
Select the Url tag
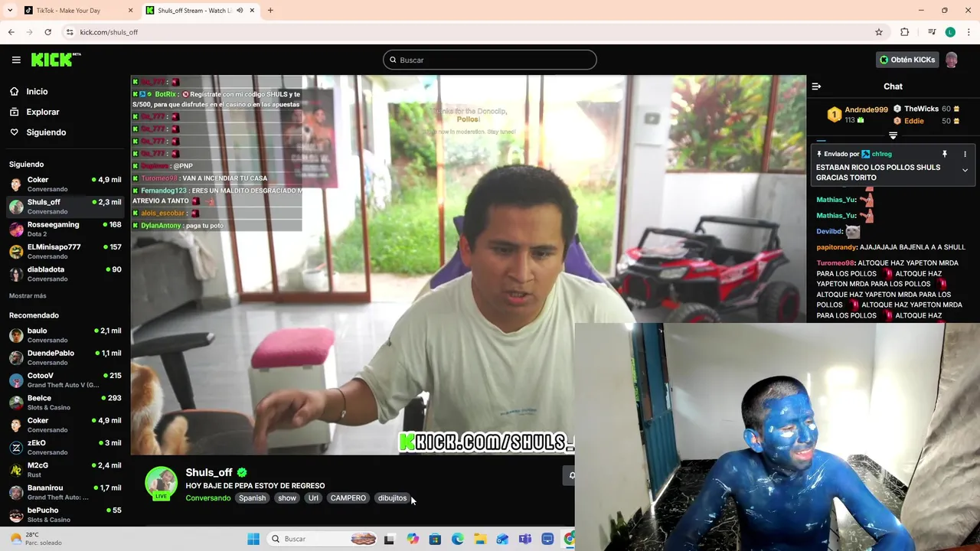click(313, 498)
